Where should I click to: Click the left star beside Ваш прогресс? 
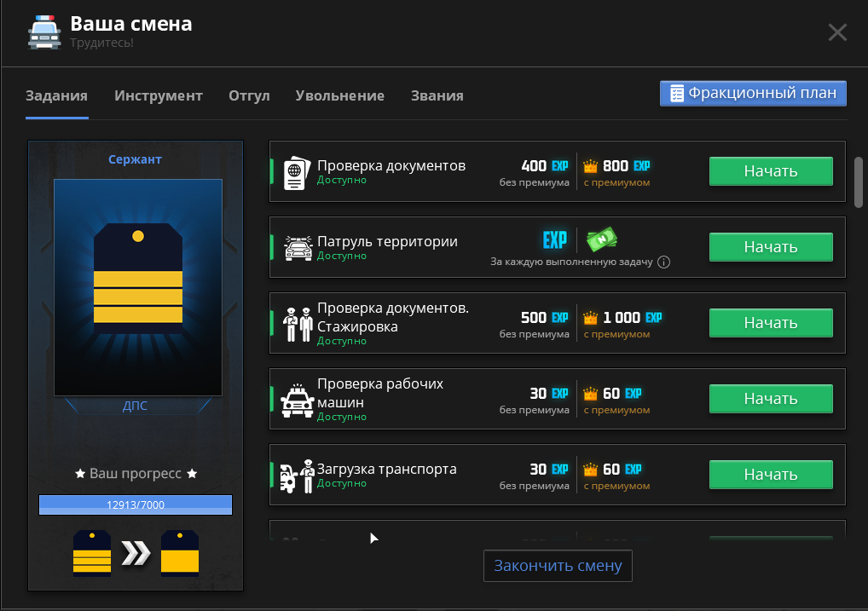point(80,474)
